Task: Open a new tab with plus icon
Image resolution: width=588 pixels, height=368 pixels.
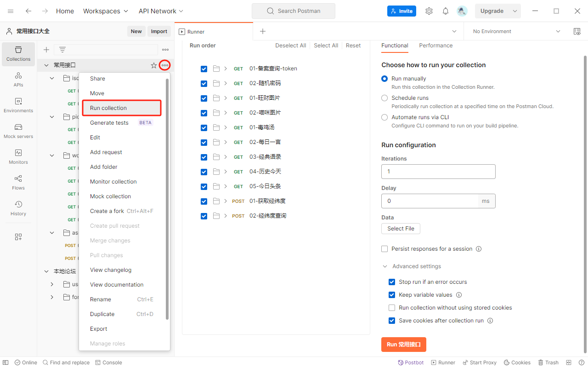Action: [x=263, y=31]
